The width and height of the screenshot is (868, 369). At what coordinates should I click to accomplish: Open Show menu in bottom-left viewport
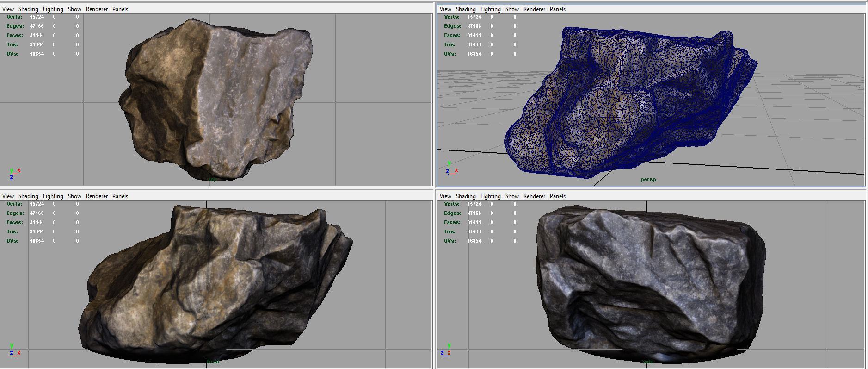(74, 196)
